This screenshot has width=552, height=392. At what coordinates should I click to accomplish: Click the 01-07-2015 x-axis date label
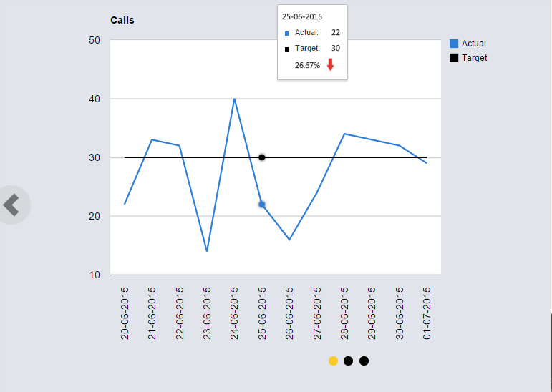point(427,313)
